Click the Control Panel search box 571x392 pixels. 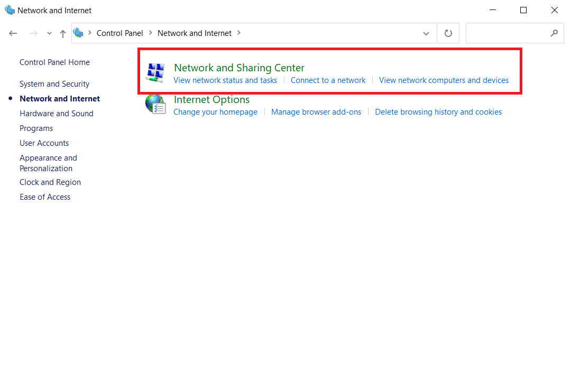506,33
